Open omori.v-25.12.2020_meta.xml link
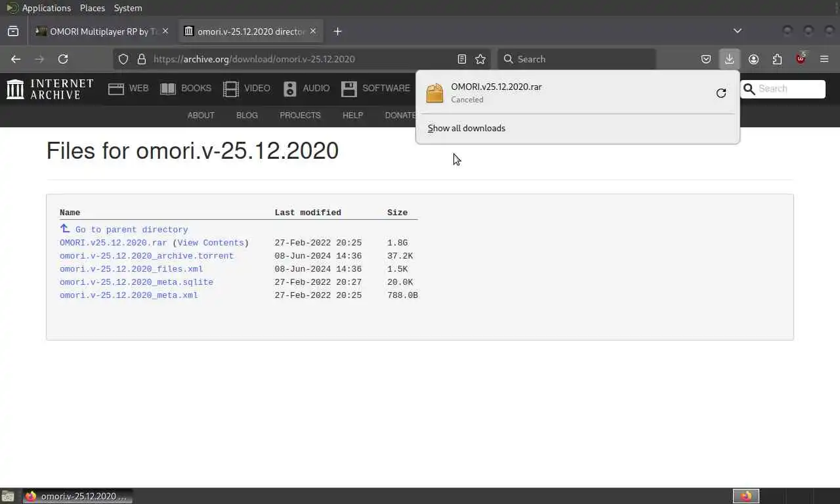 click(129, 295)
